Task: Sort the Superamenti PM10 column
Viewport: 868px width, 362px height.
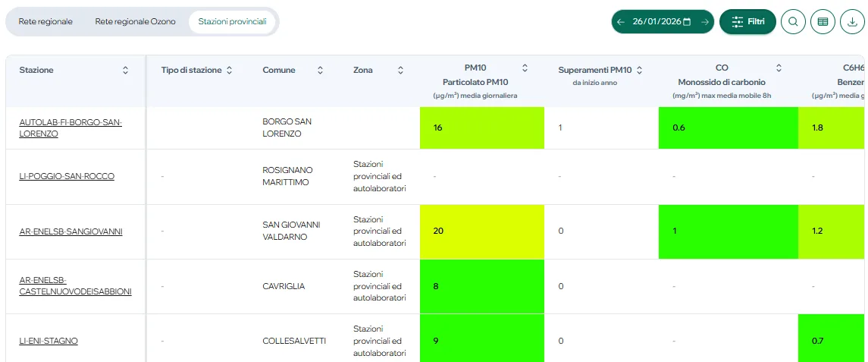Action: (639, 70)
